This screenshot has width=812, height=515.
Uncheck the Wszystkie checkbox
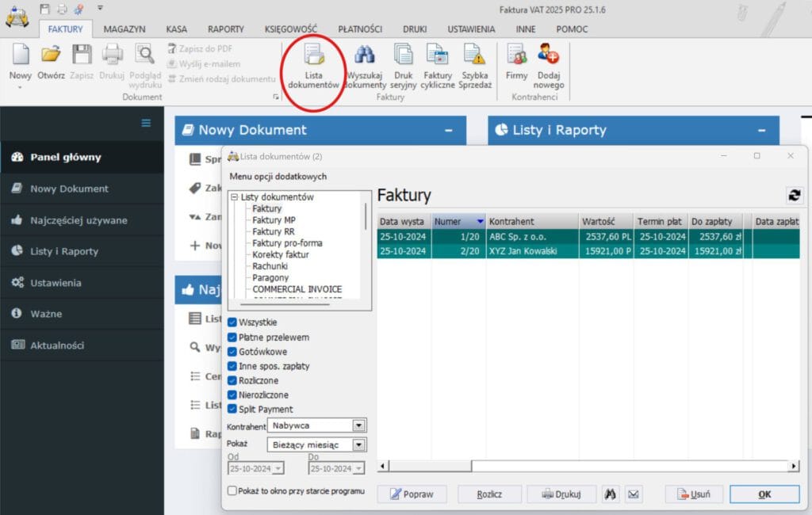(x=232, y=322)
